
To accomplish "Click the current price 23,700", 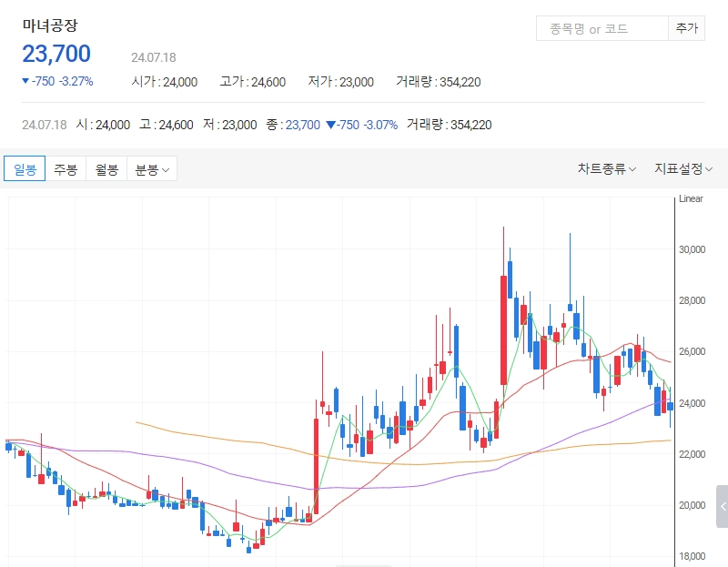I will click(56, 54).
